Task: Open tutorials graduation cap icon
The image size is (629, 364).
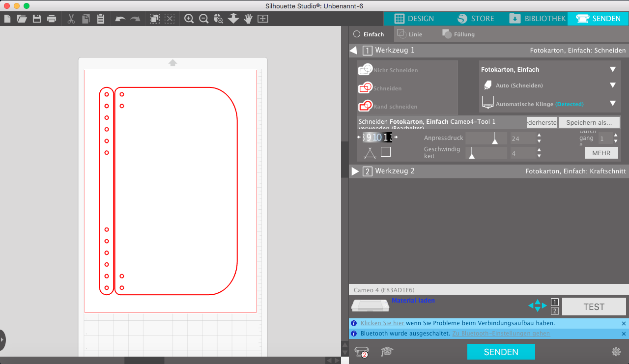Action: (x=387, y=352)
